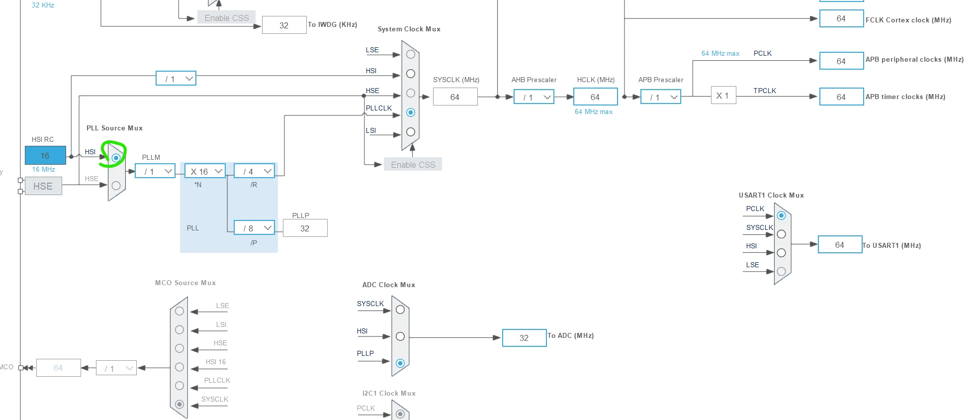Select SYSCLK in MCO Source Mux
The height and width of the screenshot is (420, 980).
(179, 404)
